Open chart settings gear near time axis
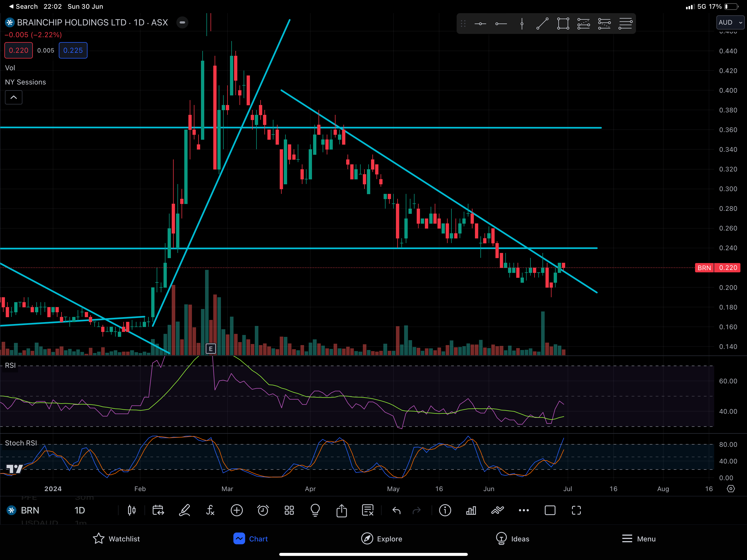The width and height of the screenshot is (747, 560). tap(731, 488)
